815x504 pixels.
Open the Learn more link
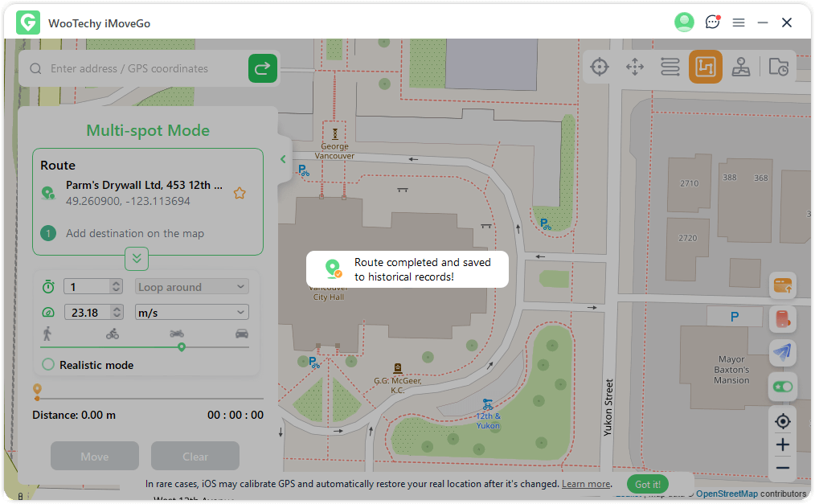586,484
